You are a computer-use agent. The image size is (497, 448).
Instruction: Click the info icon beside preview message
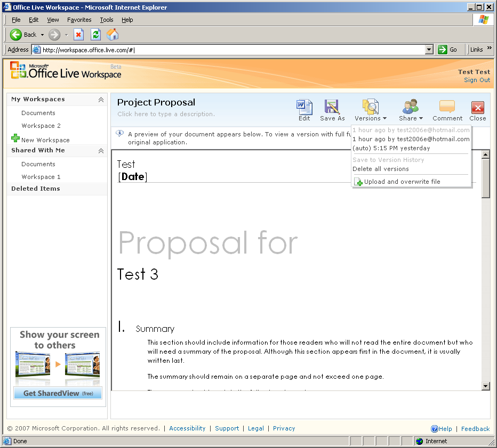[120, 133]
